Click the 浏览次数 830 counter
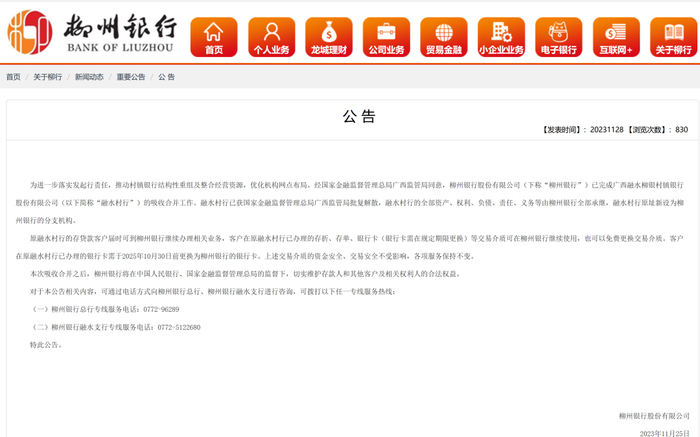The width and height of the screenshot is (700, 437). point(658,129)
